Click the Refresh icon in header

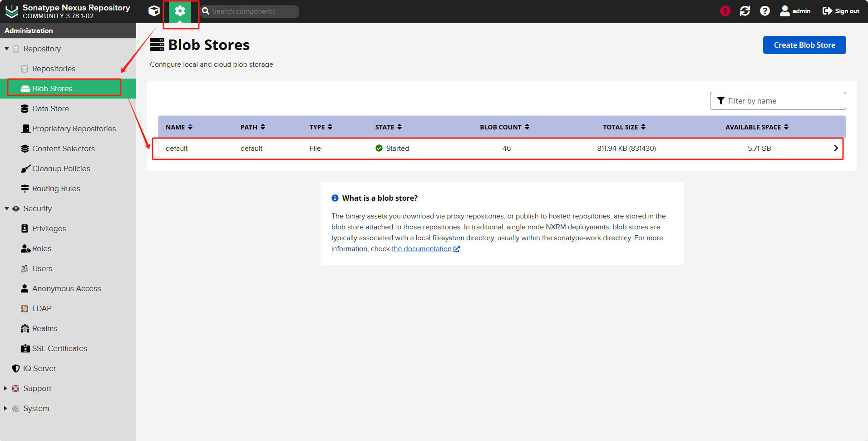tap(745, 11)
